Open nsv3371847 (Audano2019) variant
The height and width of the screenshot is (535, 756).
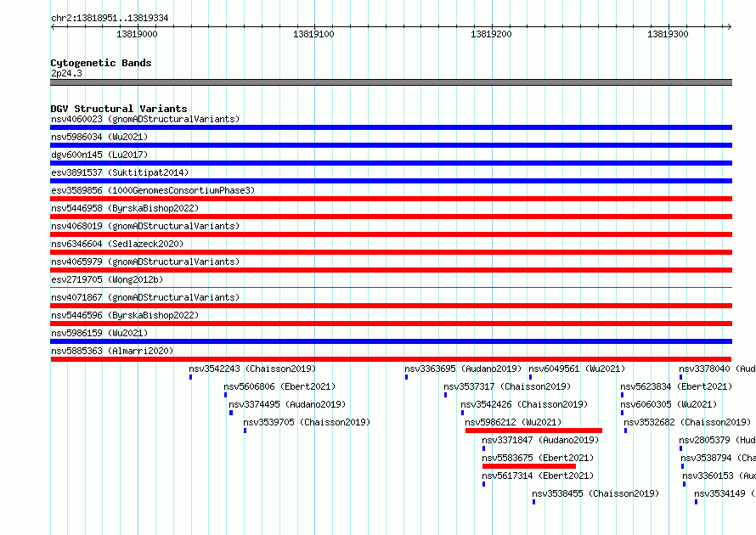click(540, 440)
